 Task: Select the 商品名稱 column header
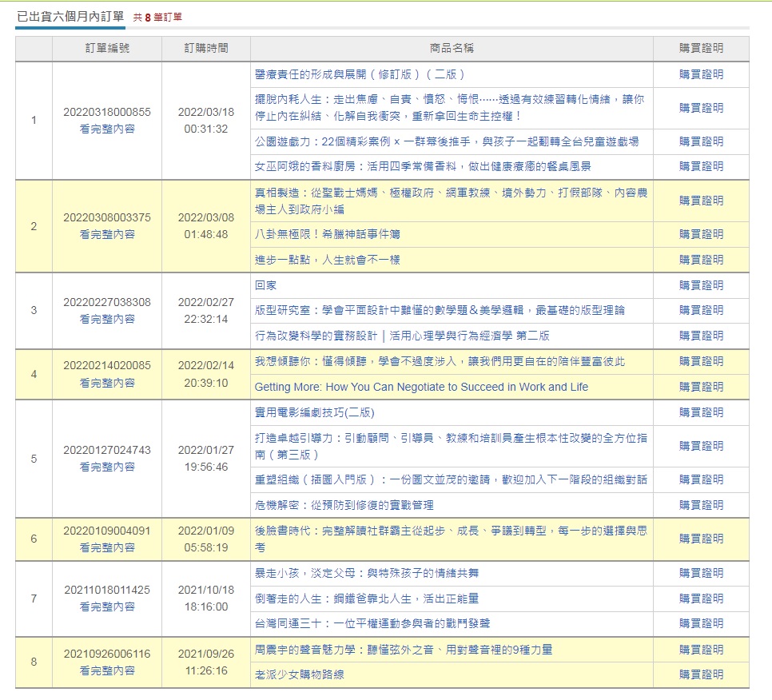pyautogui.click(x=452, y=48)
